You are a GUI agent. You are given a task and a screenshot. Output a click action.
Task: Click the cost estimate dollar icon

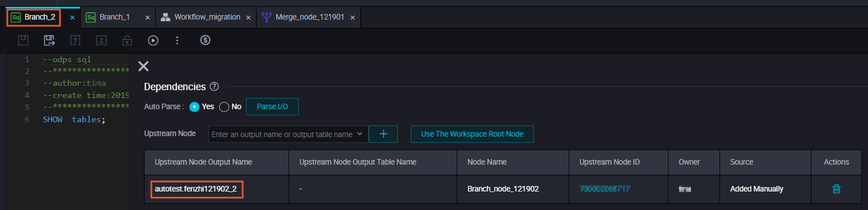click(x=206, y=40)
